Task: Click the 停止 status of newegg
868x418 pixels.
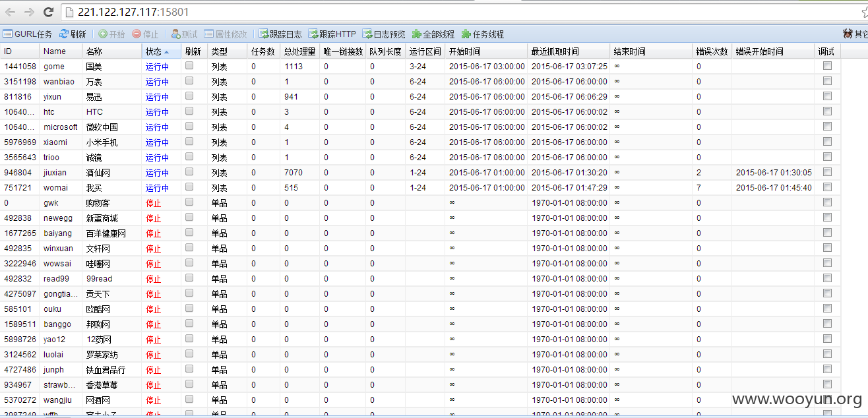Action: coord(153,218)
